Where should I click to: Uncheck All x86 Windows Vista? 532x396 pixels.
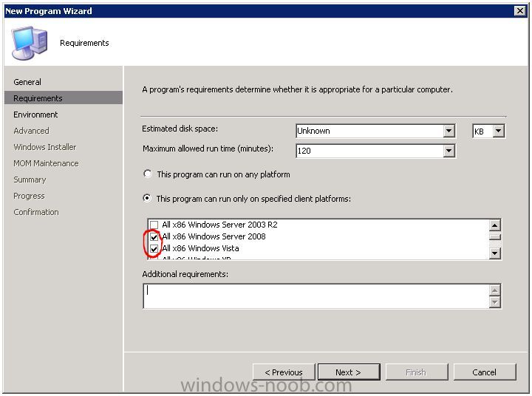(154, 248)
